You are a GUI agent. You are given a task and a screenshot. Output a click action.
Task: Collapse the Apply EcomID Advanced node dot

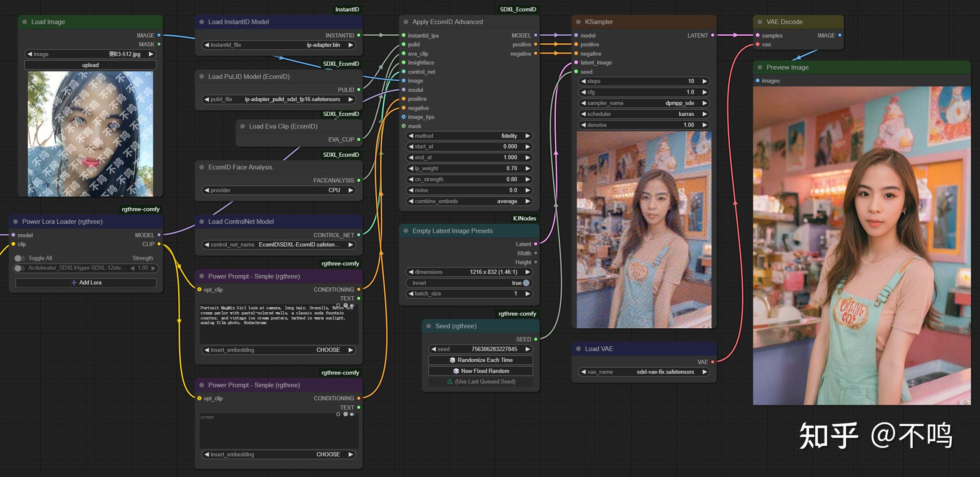click(406, 22)
